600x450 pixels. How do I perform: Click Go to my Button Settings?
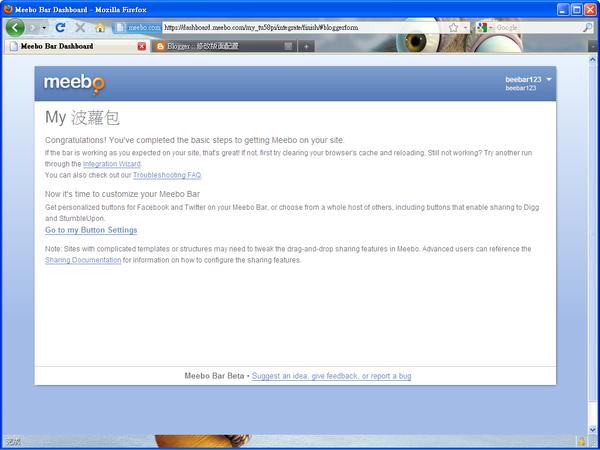pyautogui.click(x=91, y=230)
